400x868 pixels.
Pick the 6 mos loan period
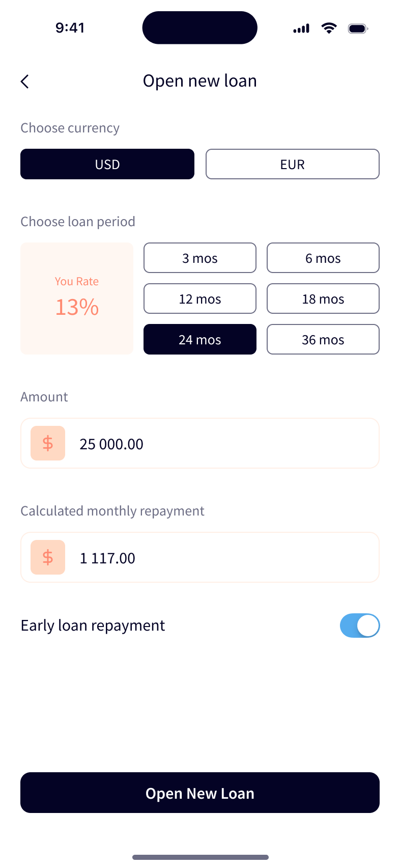click(x=323, y=258)
